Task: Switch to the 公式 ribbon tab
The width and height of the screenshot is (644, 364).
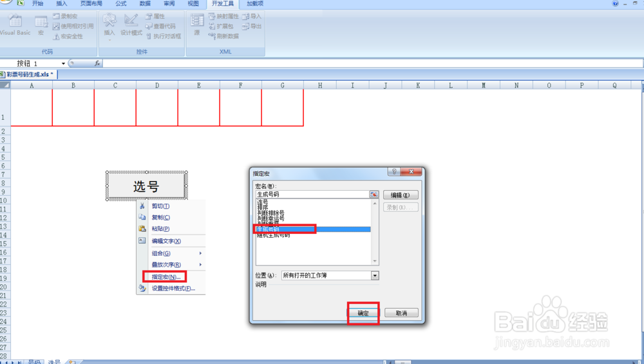Action: pyautogui.click(x=121, y=3)
